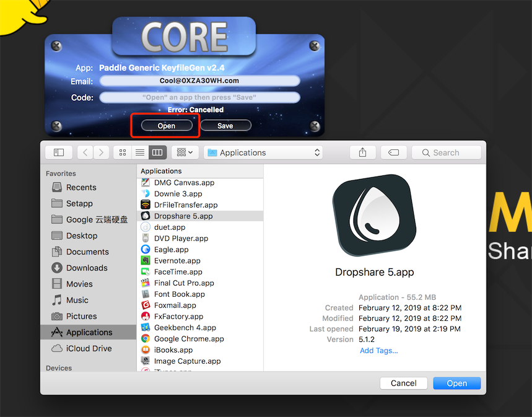
Task: Select Foxmail.app in the list
Action: (200, 305)
